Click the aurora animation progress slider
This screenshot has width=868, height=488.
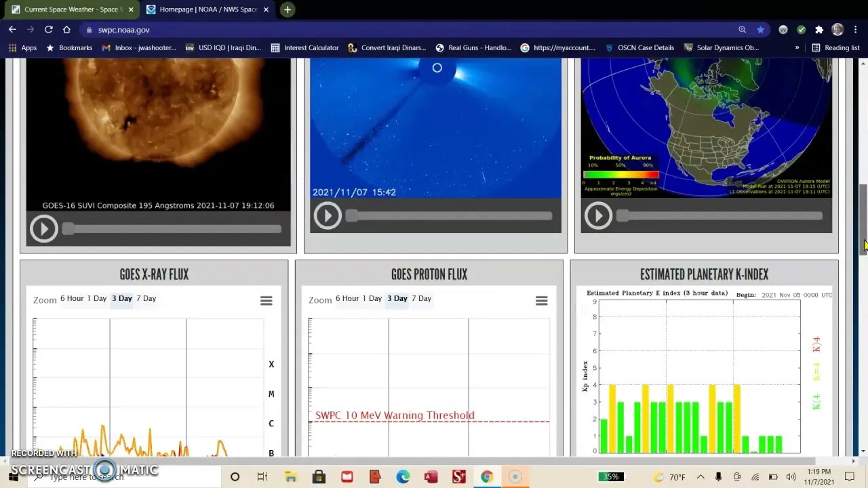click(720, 216)
